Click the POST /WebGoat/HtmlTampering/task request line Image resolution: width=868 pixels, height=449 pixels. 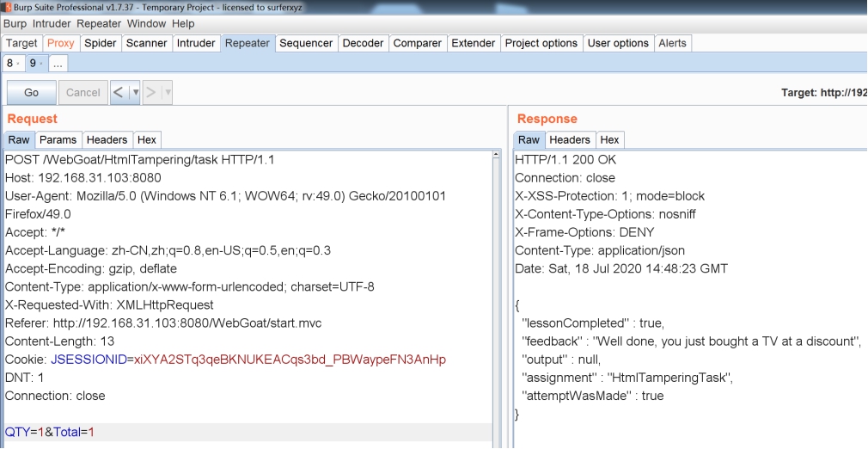[140, 160]
